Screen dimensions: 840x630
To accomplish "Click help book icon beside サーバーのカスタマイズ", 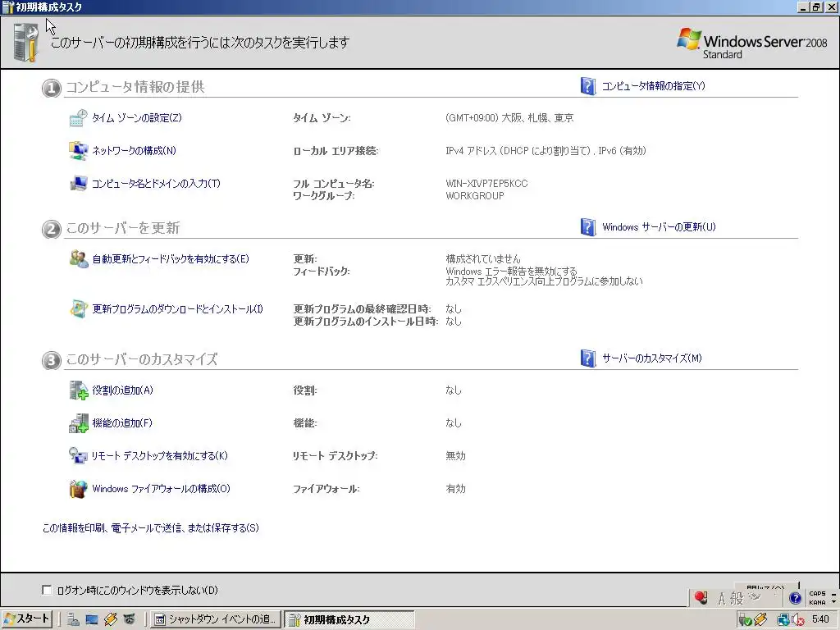I will (588, 358).
